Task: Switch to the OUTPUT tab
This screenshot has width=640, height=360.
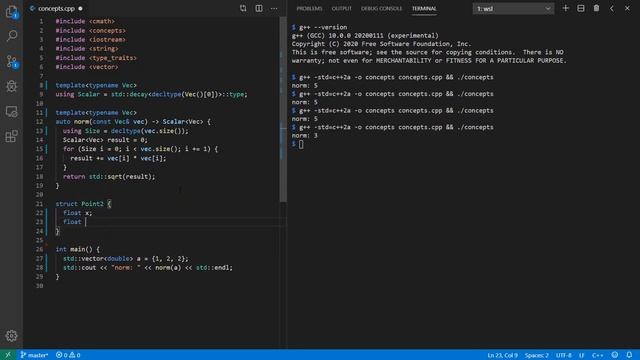Action: tap(341, 9)
